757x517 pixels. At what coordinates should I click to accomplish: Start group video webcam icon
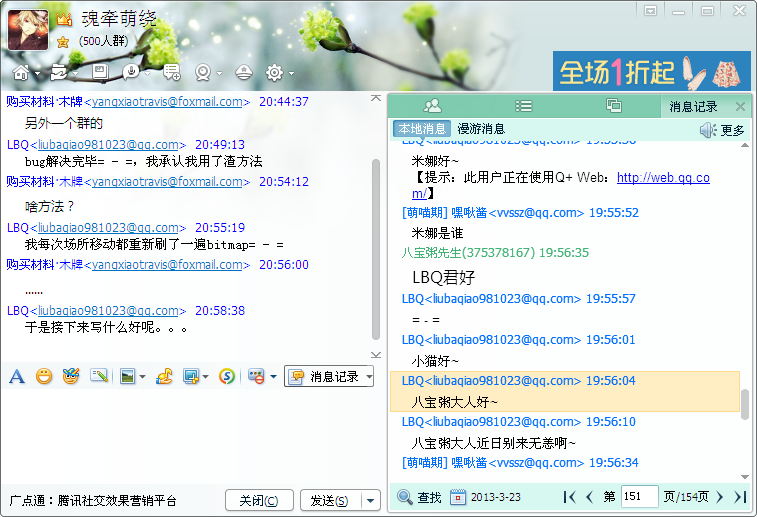(203, 73)
